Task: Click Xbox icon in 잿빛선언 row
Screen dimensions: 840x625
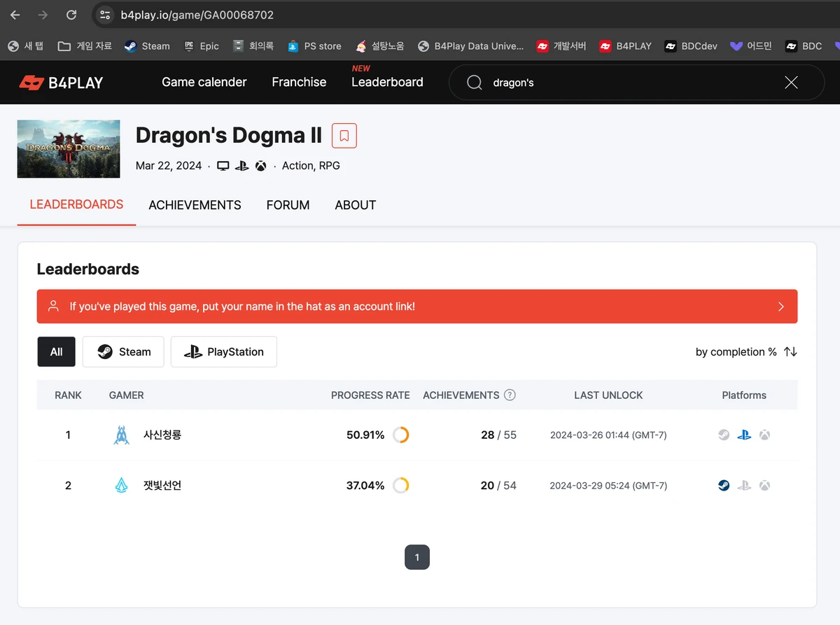Action: click(765, 485)
